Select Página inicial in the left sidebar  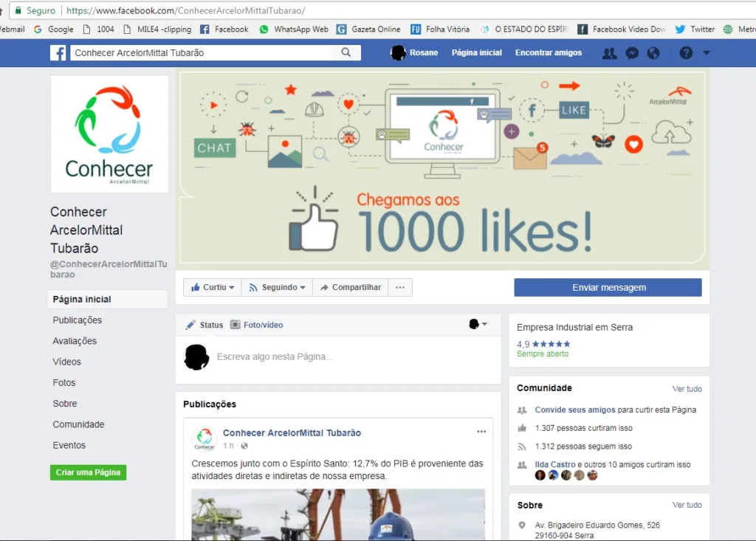(x=108, y=300)
